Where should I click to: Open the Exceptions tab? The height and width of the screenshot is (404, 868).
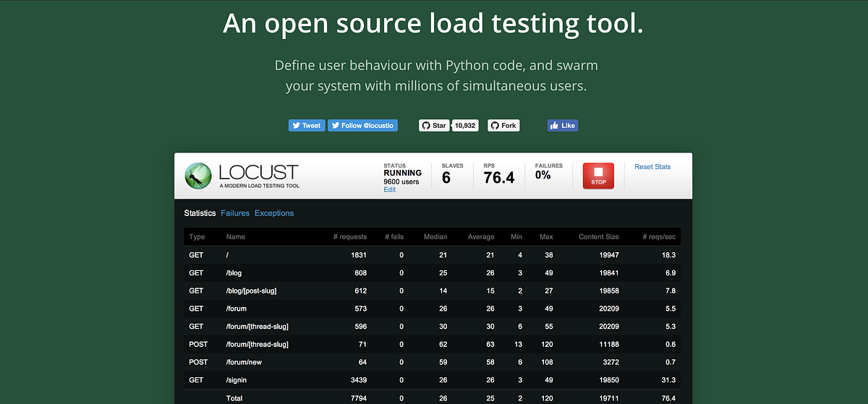[274, 213]
